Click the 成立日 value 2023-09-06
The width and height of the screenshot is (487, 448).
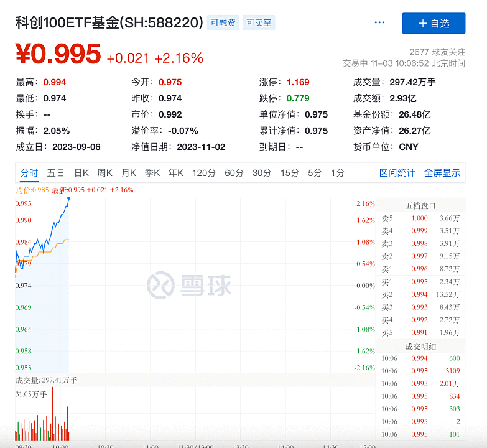(77, 147)
